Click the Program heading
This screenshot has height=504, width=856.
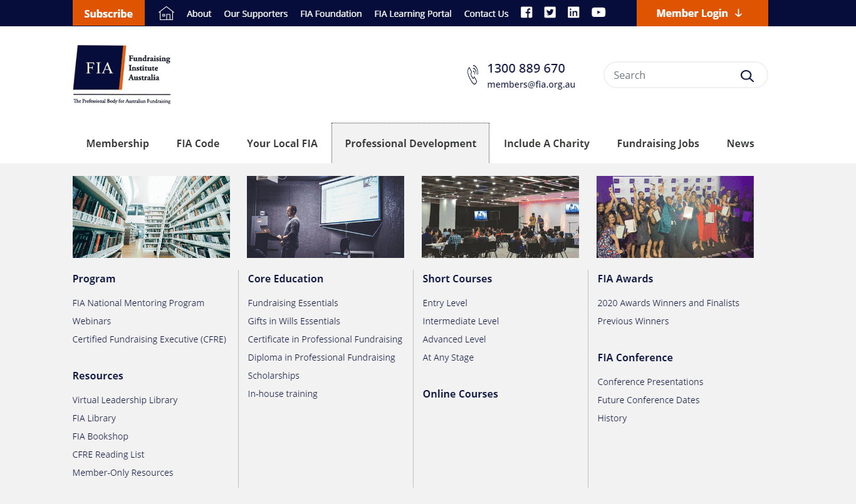(94, 279)
